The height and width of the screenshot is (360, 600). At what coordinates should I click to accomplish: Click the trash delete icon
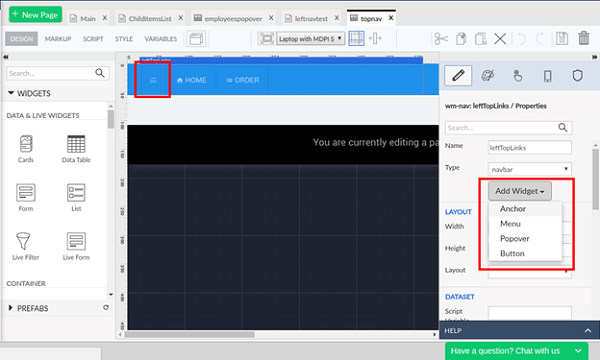584,38
